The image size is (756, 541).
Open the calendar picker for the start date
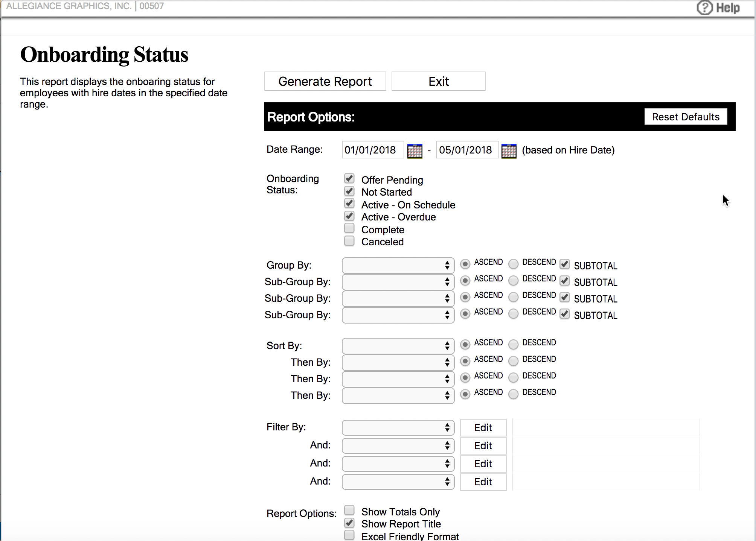tap(415, 150)
